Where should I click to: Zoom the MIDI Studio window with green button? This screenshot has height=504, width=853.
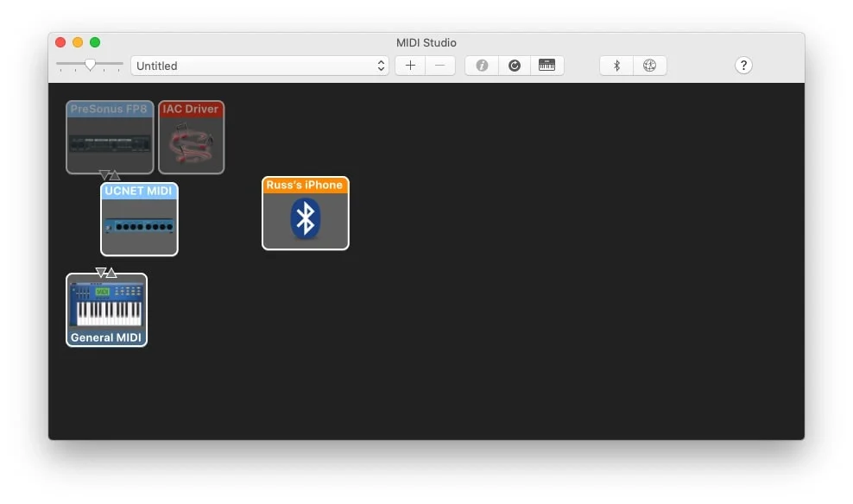(95, 42)
